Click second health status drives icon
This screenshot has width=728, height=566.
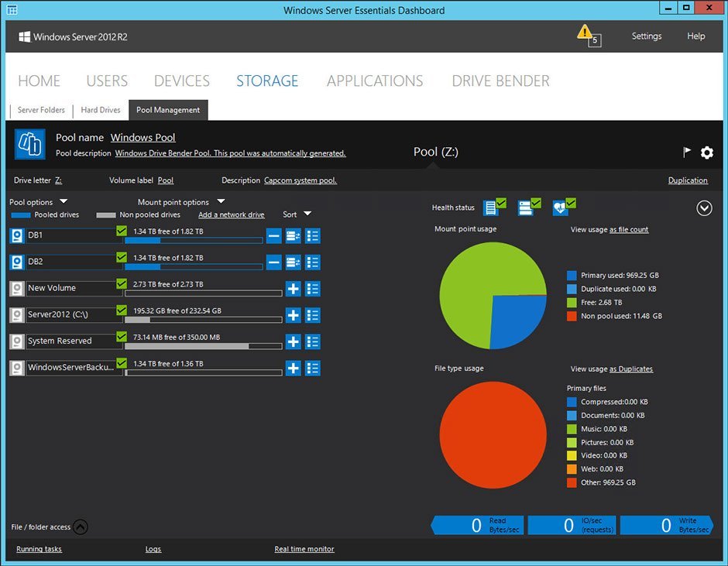click(x=529, y=206)
